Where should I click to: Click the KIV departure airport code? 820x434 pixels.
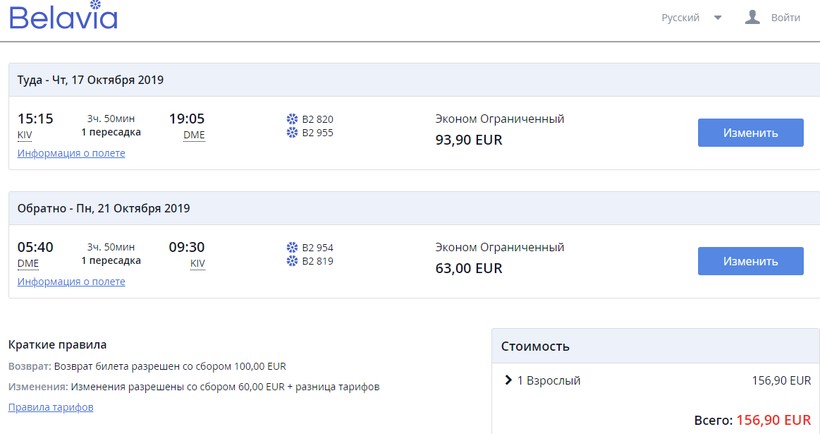click(25, 135)
